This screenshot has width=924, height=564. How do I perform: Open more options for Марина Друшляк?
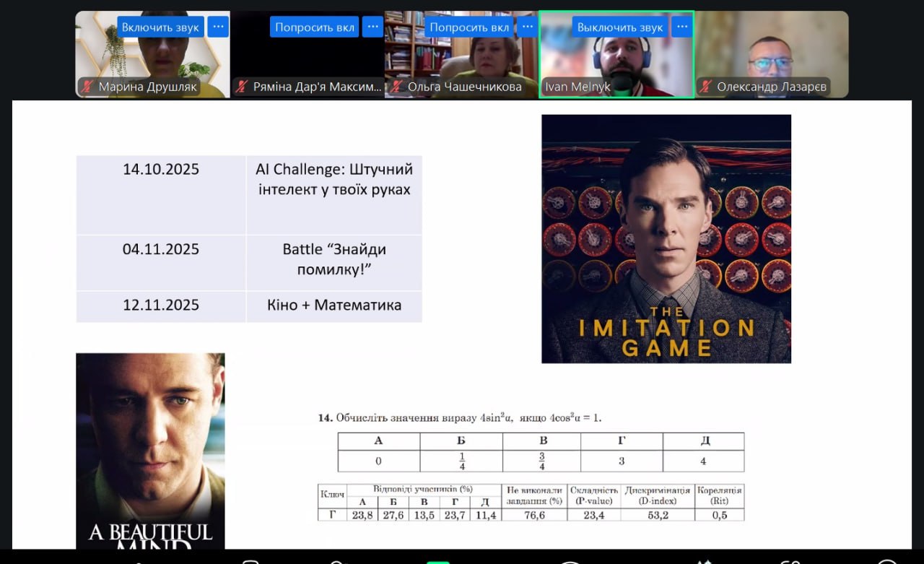click(218, 27)
